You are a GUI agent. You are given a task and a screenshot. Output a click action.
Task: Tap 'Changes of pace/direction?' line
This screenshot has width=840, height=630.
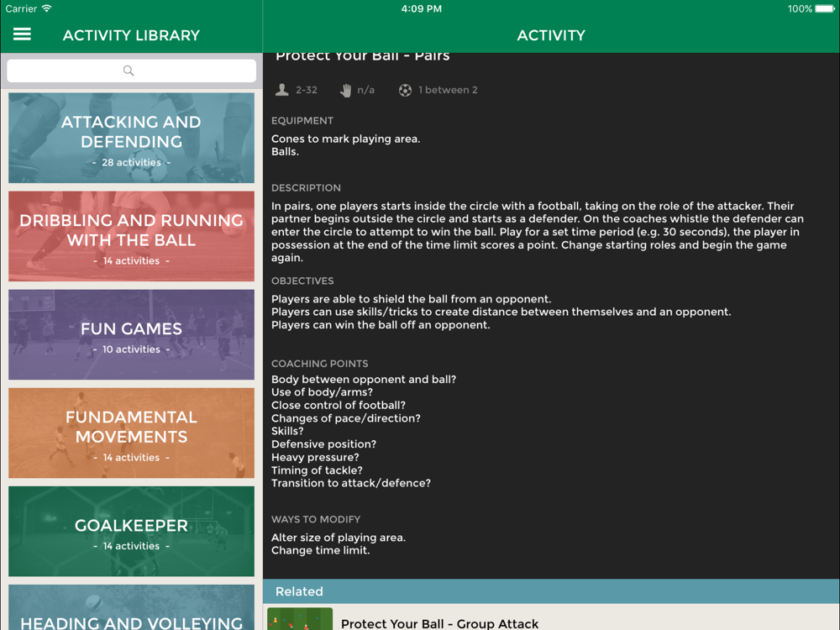346,418
